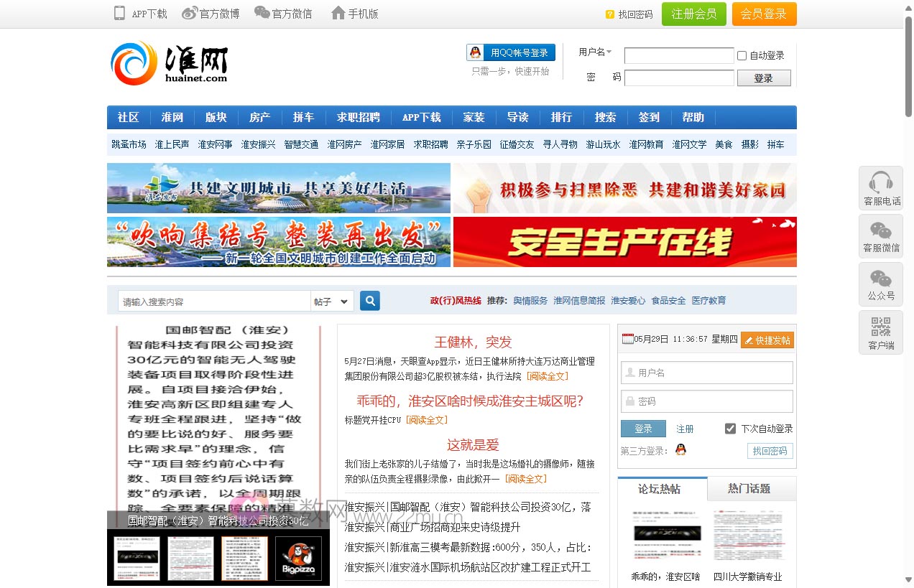914x588 pixels.
Task: Click the 官方微博 icon in top bar
Action: tap(187, 13)
